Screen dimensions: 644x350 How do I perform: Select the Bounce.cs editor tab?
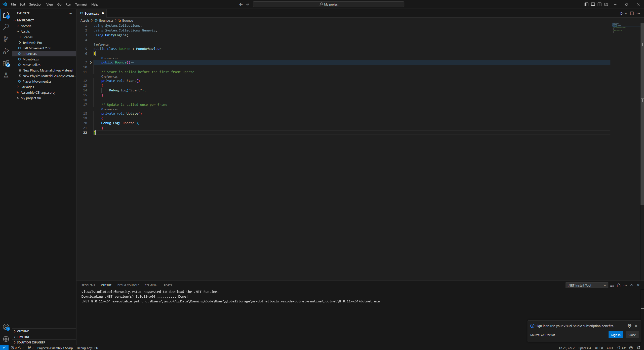pyautogui.click(x=92, y=13)
